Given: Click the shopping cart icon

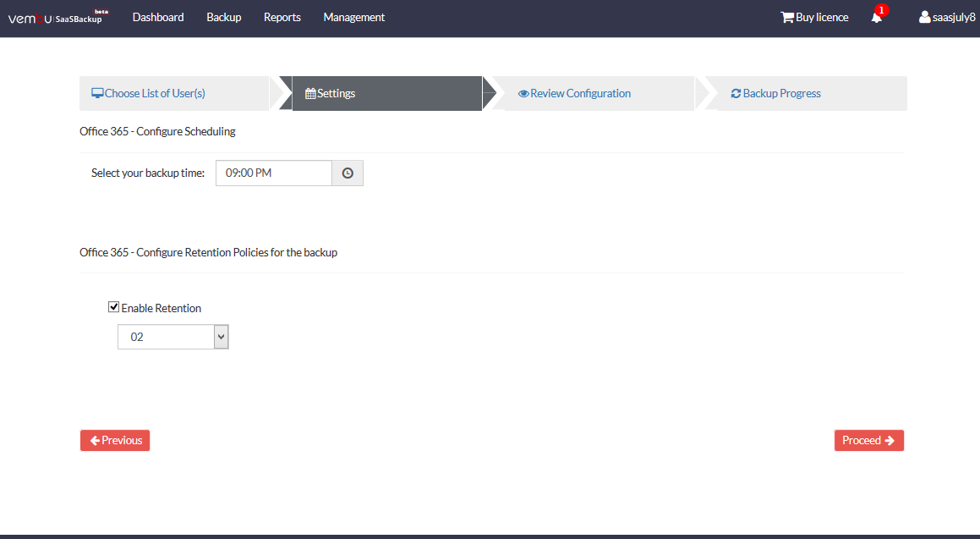Looking at the screenshot, I should 787,18.
